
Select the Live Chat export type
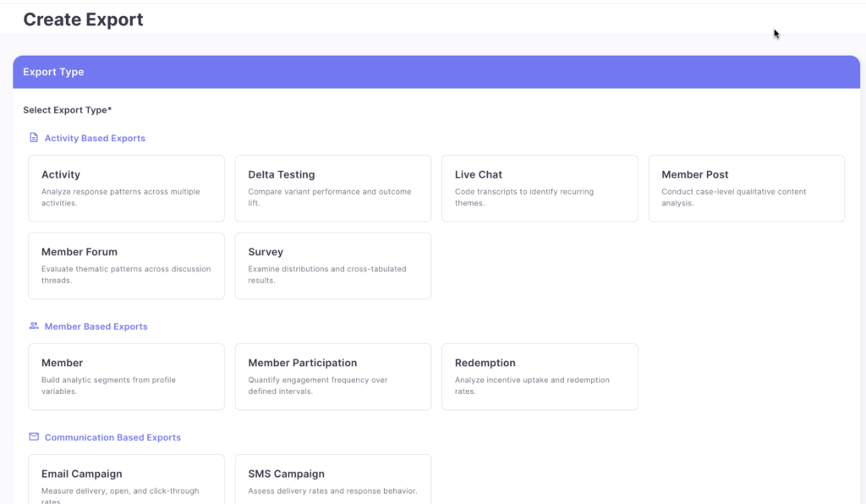(540, 189)
